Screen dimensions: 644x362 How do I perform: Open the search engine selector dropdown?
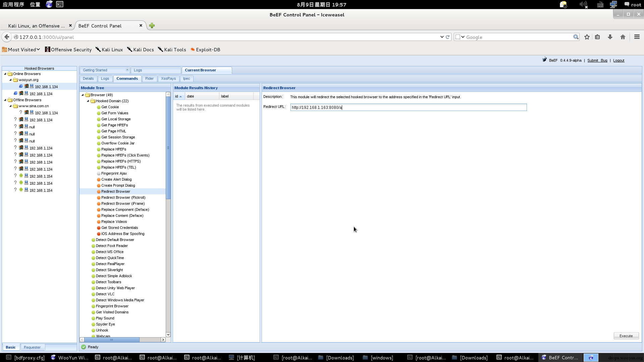point(460,37)
